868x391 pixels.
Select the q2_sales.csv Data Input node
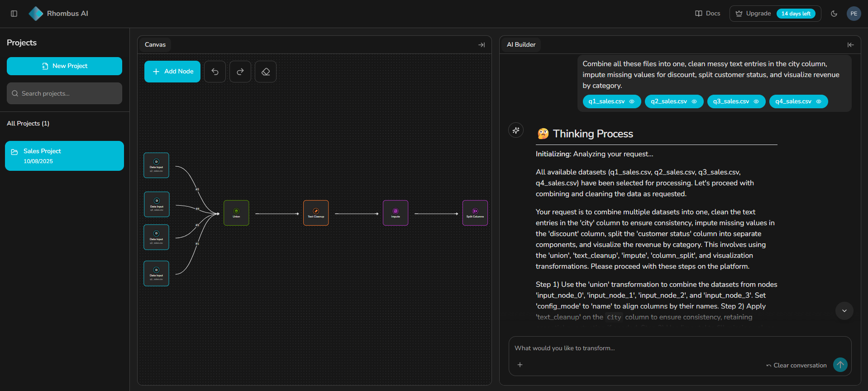click(157, 165)
